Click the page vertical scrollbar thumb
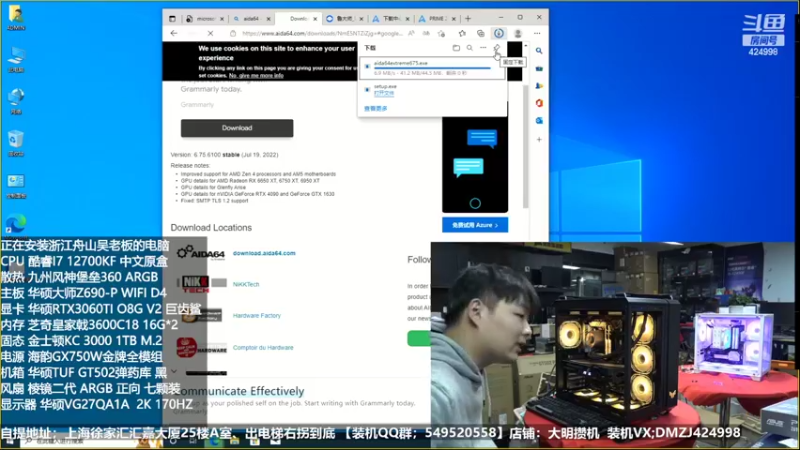 (x=526, y=146)
